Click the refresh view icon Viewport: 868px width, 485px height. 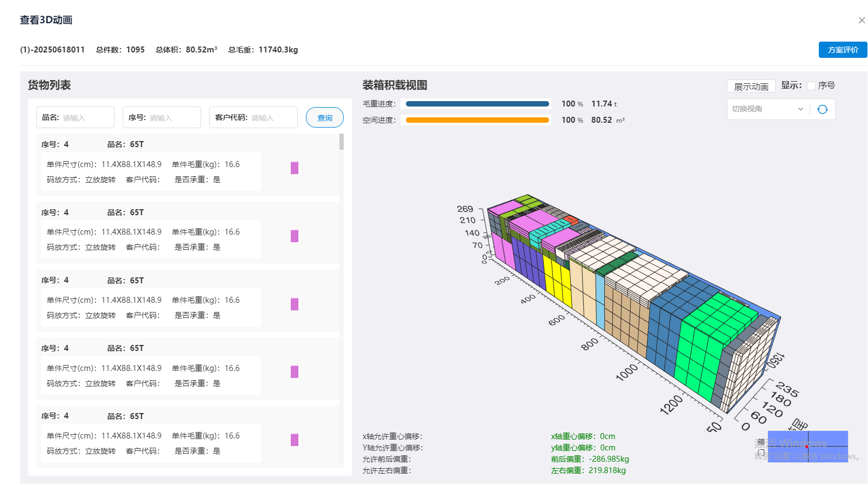(x=822, y=109)
